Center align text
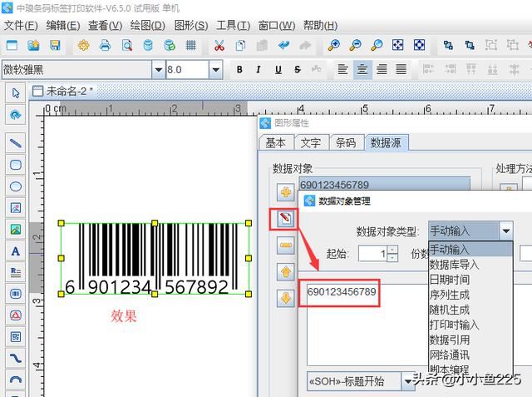532x397 pixels. click(x=362, y=69)
